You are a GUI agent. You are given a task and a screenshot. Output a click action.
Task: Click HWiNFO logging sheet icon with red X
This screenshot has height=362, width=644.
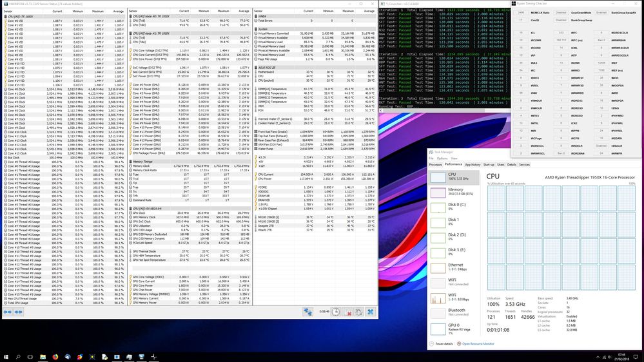pos(347,312)
